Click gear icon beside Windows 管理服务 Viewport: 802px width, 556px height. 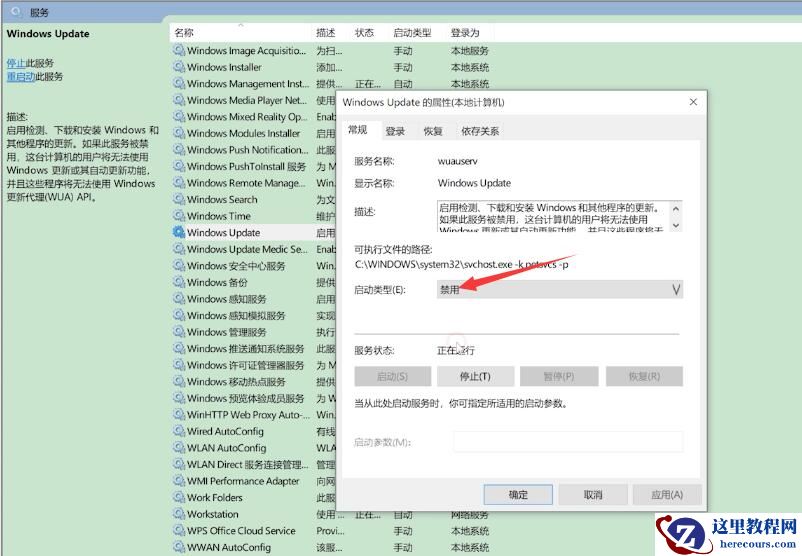[179, 331]
